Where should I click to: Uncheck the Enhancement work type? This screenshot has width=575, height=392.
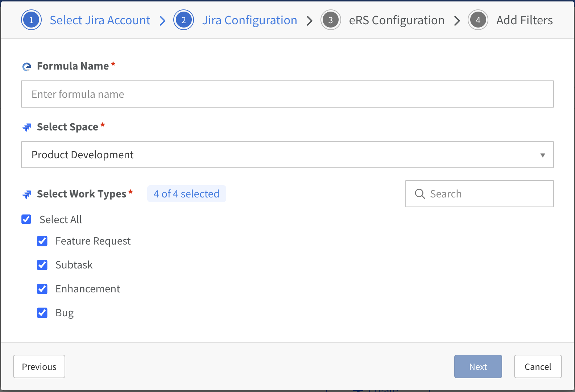point(42,289)
